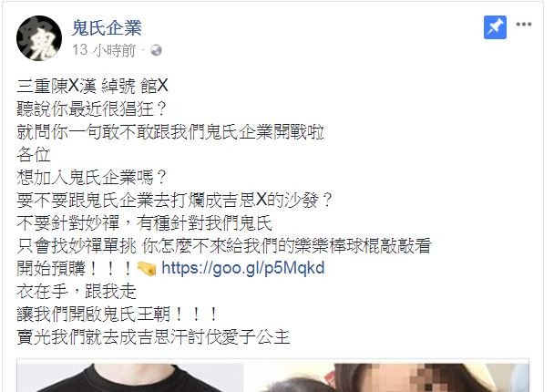The height and width of the screenshot is (392, 554).
Task: Click the last line mentioning 愛子公主
Action: coord(153,337)
